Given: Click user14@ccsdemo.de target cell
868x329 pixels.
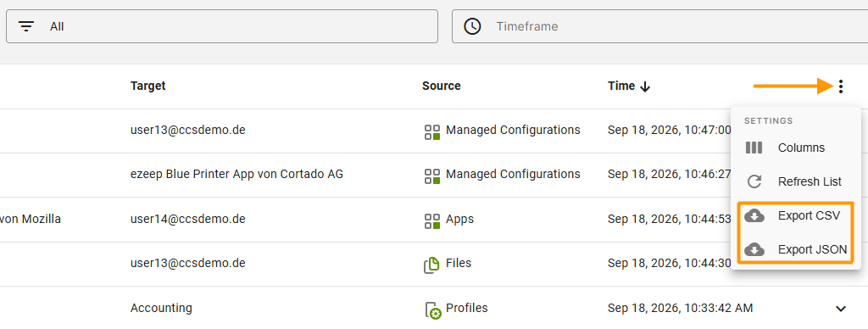Looking at the screenshot, I should [x=187, y=219].
